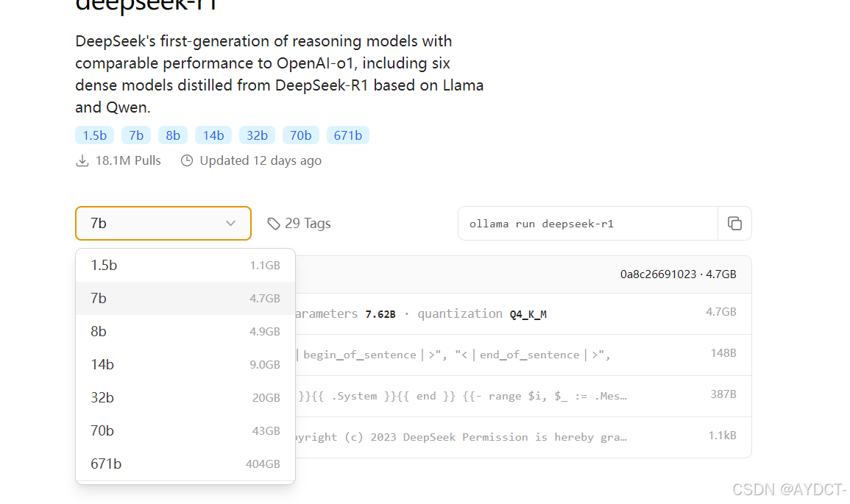Open the begin_of_sentence params row
This screenshot has width=850, height=504.
(523, 355)
